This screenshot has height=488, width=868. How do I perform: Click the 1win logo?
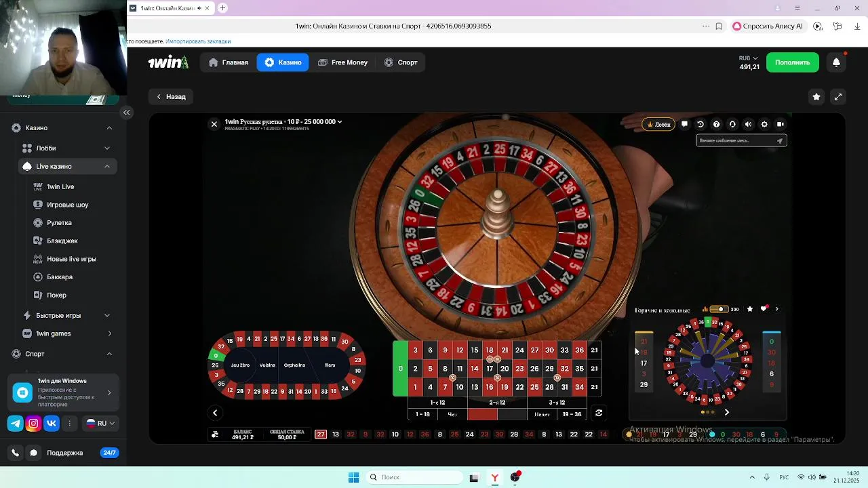tap(168, 62)
